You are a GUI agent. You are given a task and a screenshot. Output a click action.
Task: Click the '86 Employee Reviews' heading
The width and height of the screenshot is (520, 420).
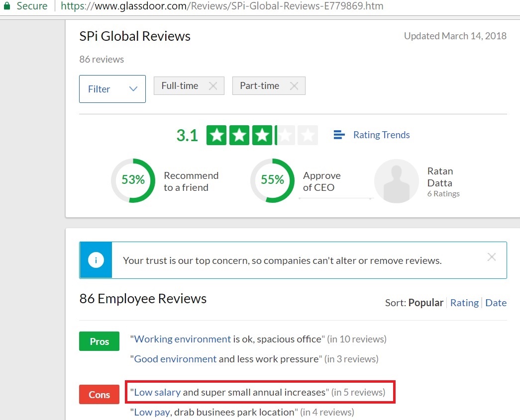tap(143, 298)
